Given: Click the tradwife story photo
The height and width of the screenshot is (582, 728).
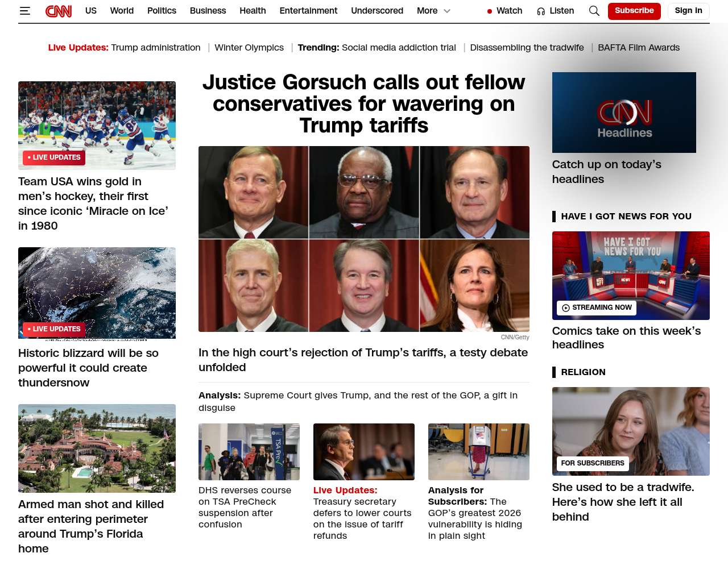Looking at the screenshot, I should (x=631, y=431).
